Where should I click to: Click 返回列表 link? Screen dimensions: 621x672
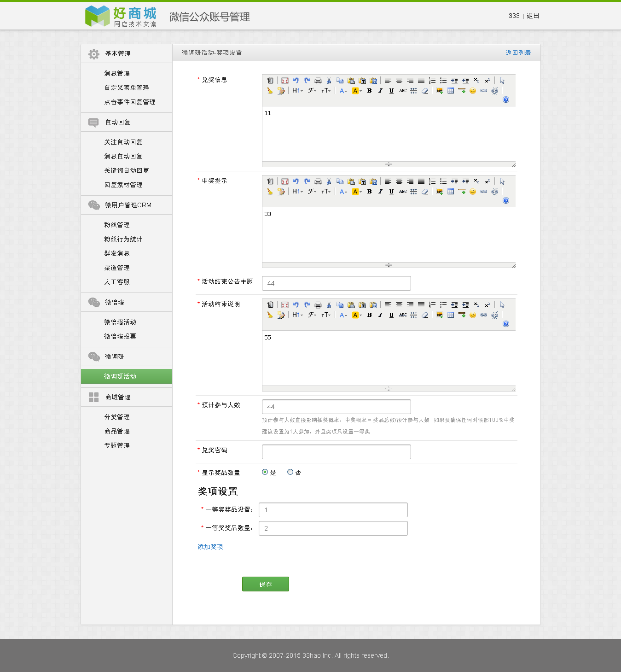pyautogui.click(x=518, y=53)
